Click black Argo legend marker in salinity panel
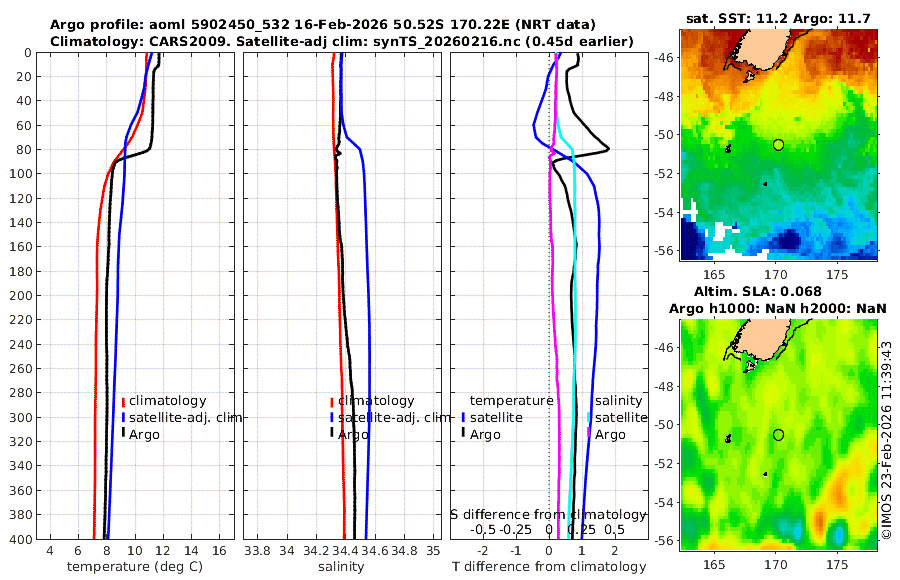The width and height of the screenshot is (900, 580). (x=331, y=432)
